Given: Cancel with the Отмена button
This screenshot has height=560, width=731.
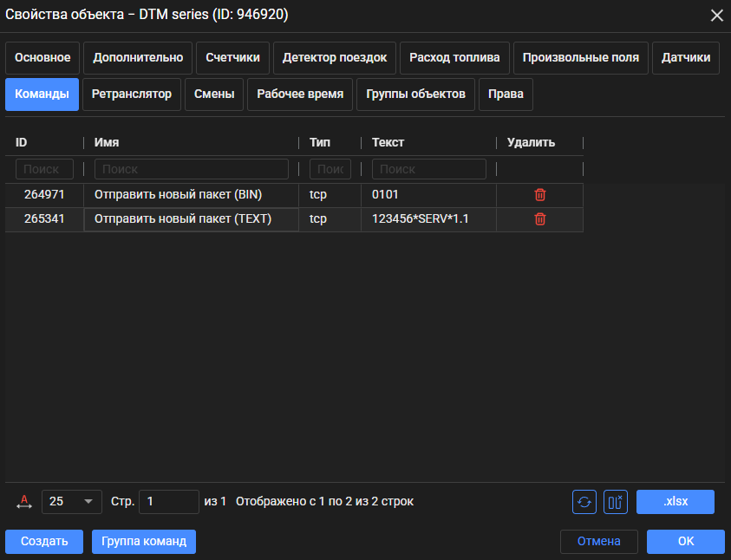Looking at the screenshot, I should (x=598, y=542).
